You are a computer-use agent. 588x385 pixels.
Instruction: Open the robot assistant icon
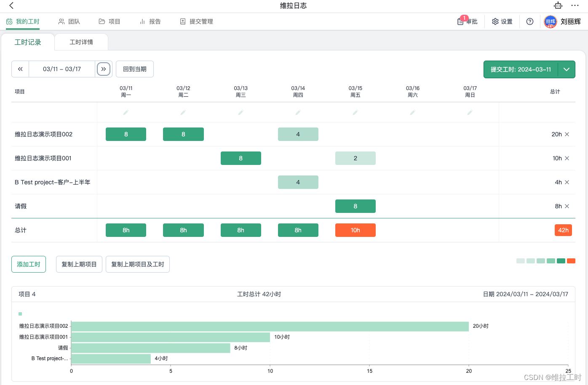[x=558, y=5]
